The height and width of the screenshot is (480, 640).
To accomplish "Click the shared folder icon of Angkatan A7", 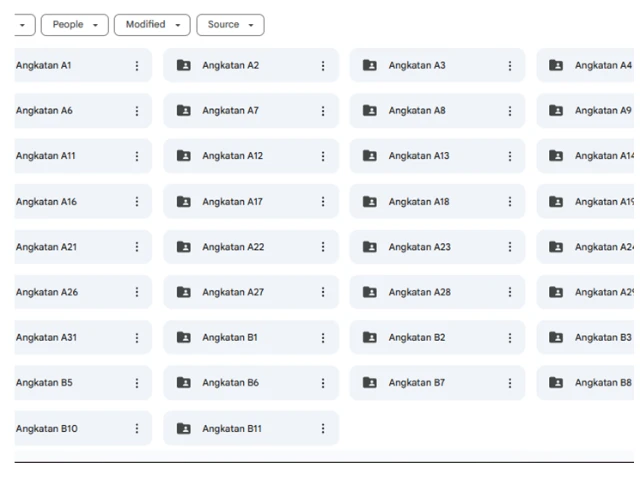I will (184, 111).
